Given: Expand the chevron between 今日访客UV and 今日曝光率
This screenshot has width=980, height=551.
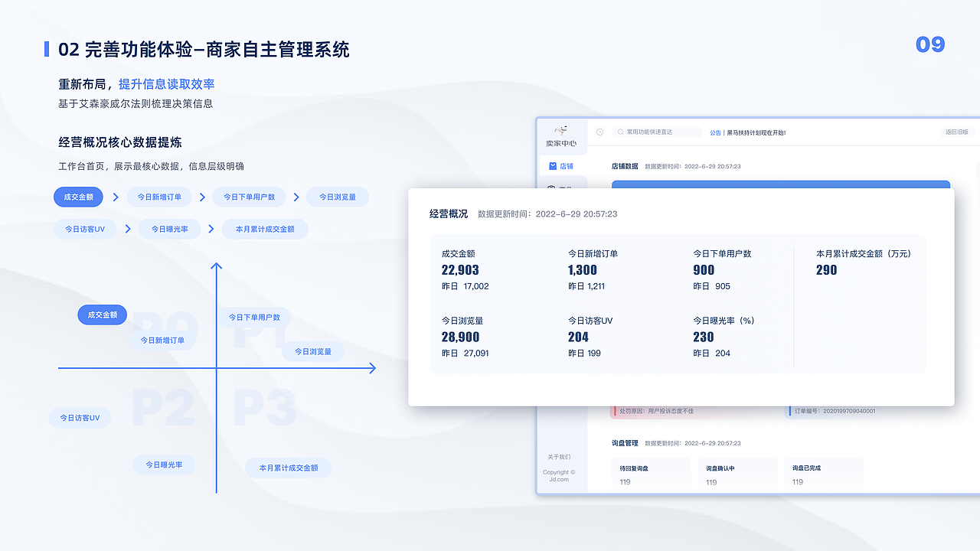Looking at the screenshot, I should tap(128, 229).
